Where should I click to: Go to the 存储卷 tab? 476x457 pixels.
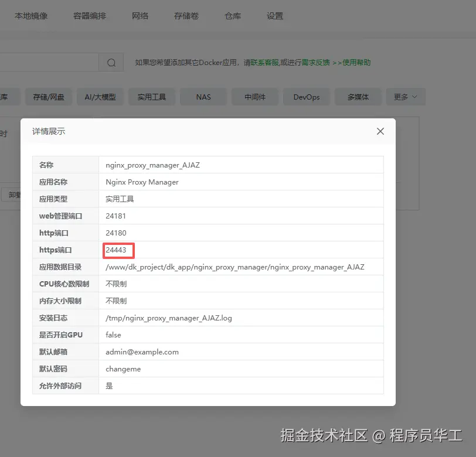tap(186, 16)
